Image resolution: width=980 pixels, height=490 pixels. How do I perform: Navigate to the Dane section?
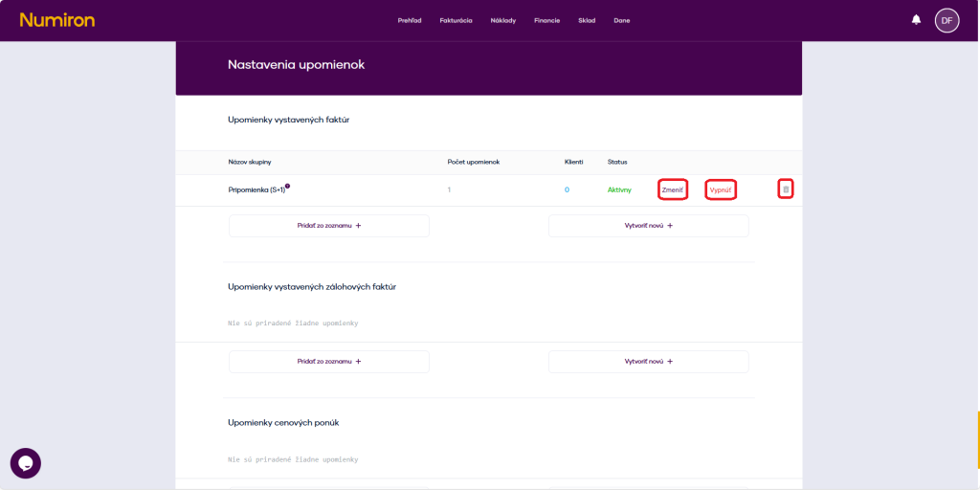click(x=622, y=20)
